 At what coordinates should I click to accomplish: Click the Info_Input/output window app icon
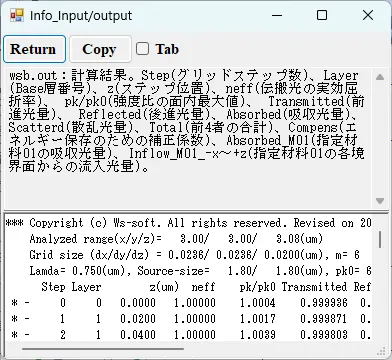click(x=17, y=15)
